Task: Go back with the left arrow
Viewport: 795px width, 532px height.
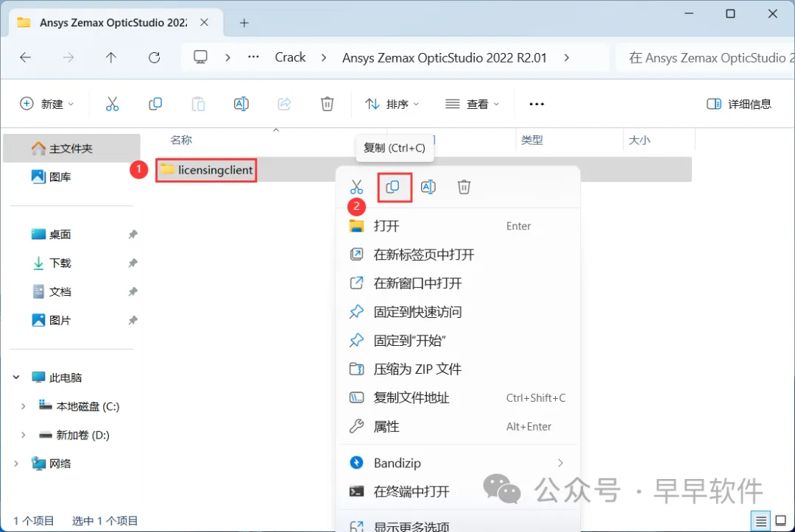Action: [25, 57]
